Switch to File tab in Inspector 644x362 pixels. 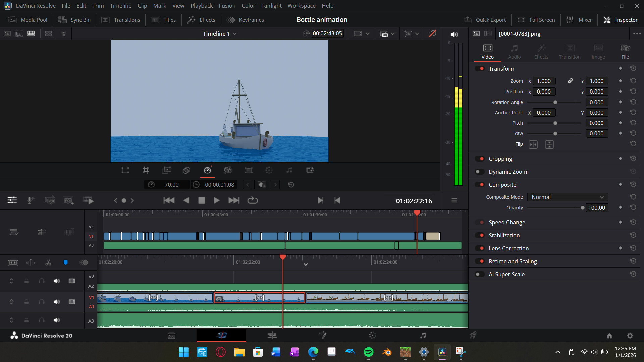tap(625, 52)
